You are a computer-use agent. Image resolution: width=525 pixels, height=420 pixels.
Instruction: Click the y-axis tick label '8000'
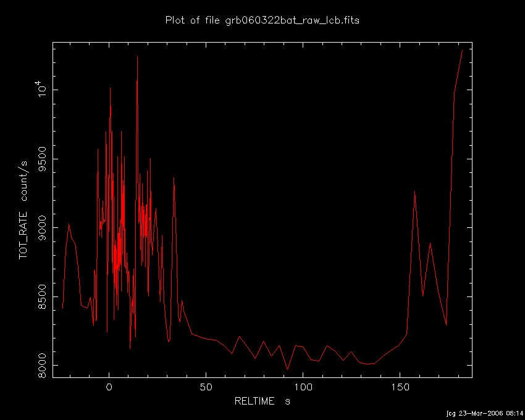click(42, 366)
